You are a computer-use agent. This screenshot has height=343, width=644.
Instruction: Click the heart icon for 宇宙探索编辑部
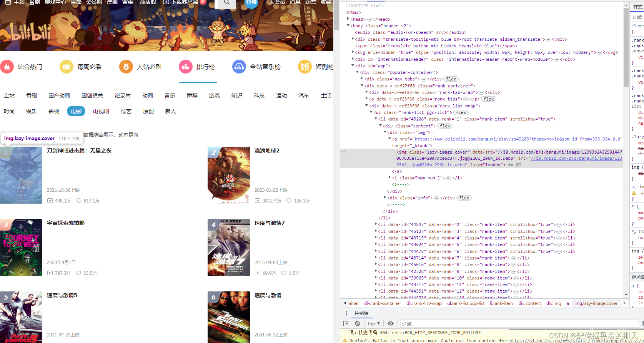[78, 273]
